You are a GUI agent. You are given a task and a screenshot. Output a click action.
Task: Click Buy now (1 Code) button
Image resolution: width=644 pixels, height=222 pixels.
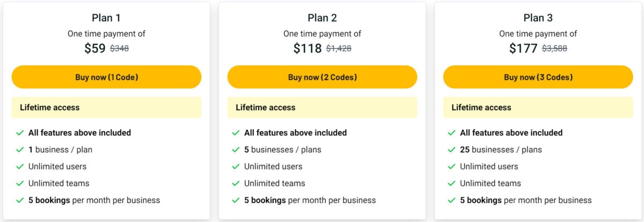106,77
